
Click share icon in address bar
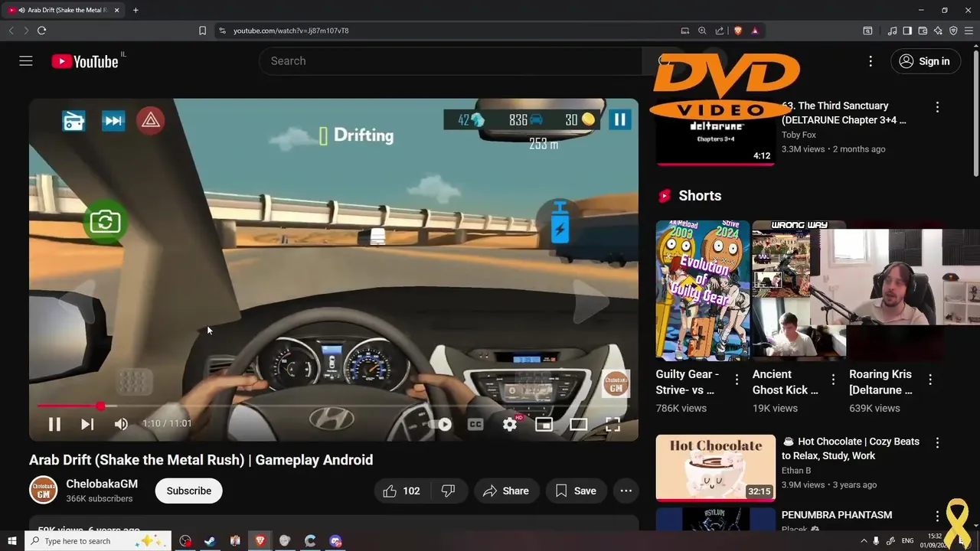pyautogui.click(x=720, y=31)
